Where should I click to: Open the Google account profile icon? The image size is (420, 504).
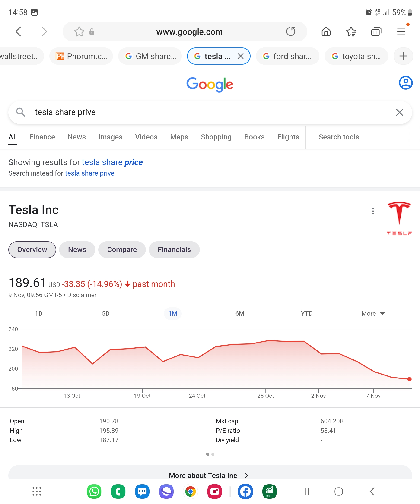point(405,83)
